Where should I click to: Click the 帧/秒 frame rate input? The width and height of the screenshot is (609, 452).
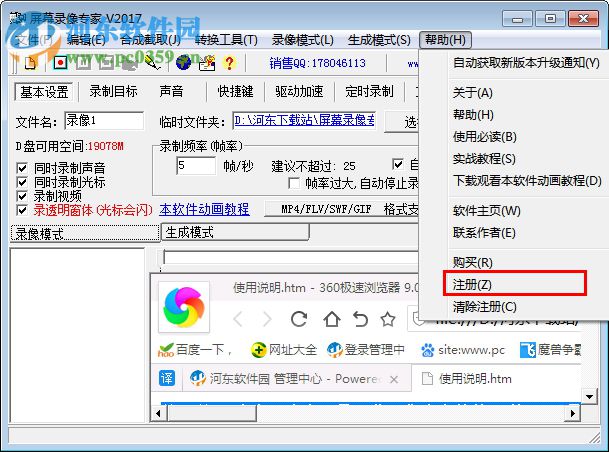pos(196,165)
